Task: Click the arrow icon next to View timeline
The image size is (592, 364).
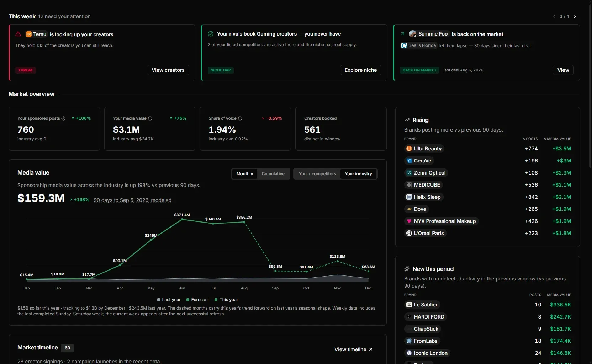Action: [x=371, y=349]
